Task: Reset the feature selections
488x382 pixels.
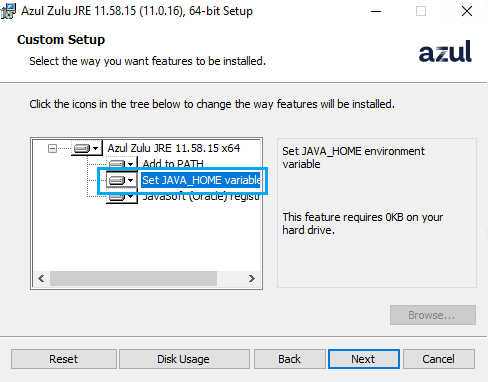Action: pyautogui.click(x=64, y=359)
